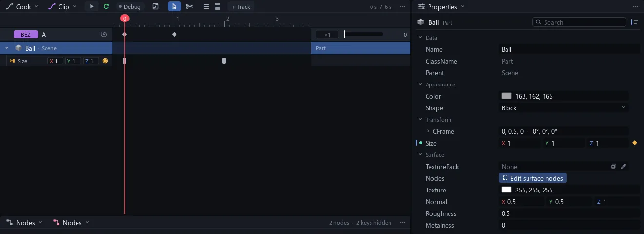The image size is (644, 234).
Task: Open the Properties panel dropdown
Action: pyautogui.click(x=441, y=7)
